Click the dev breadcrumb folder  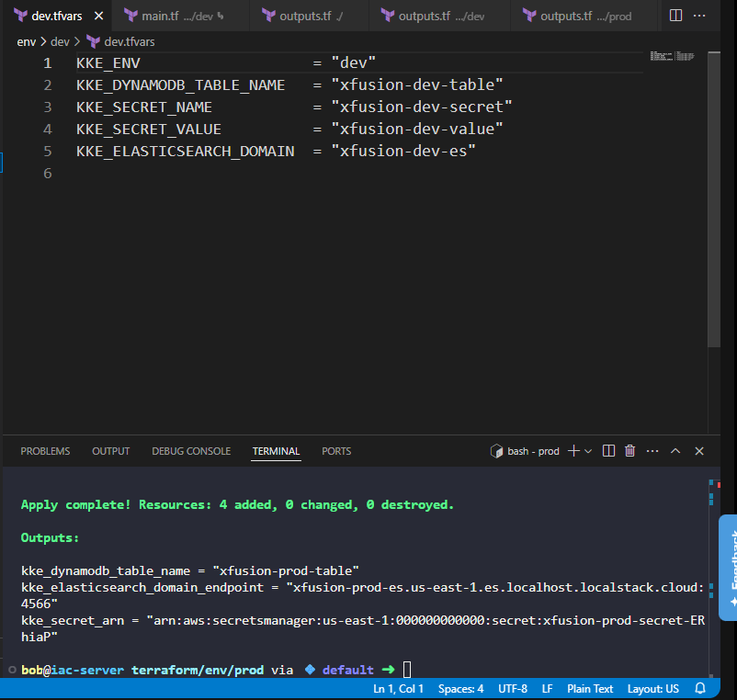pos(60,42)
